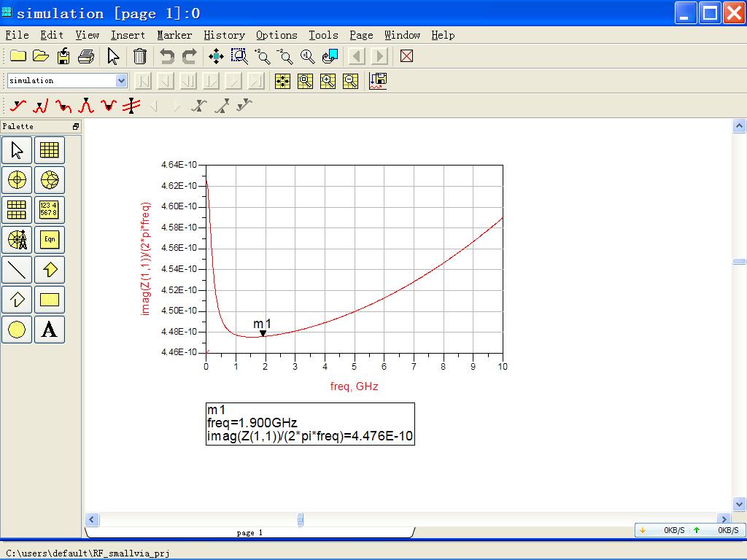Click the print icon in toolbar

[x=86, y=56]
